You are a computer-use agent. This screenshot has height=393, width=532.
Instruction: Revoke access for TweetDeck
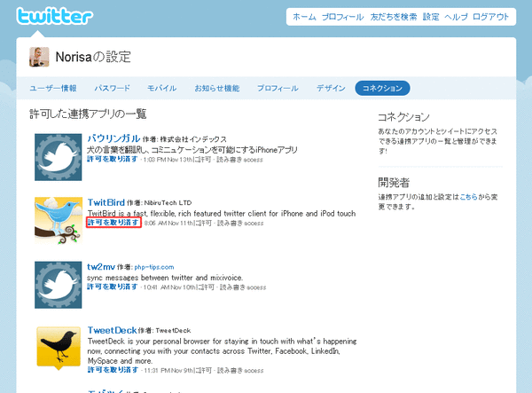(x=113, y=370)
